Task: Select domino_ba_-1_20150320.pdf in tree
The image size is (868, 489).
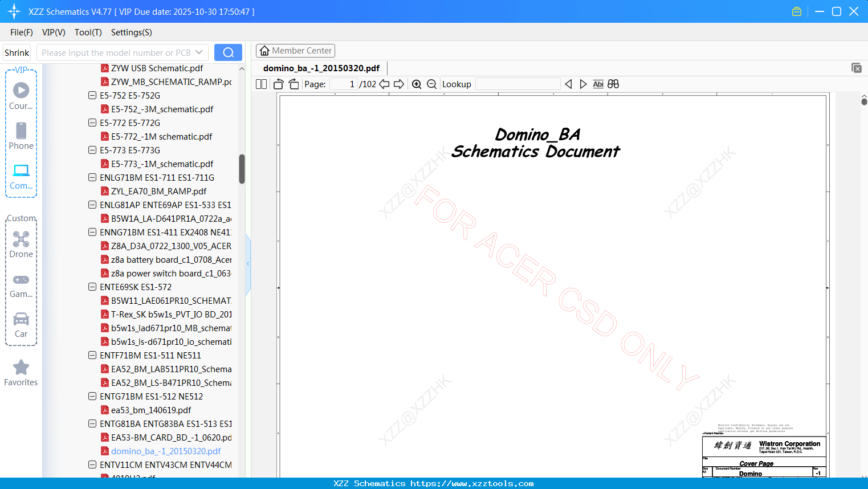Action: coord(165,451)
